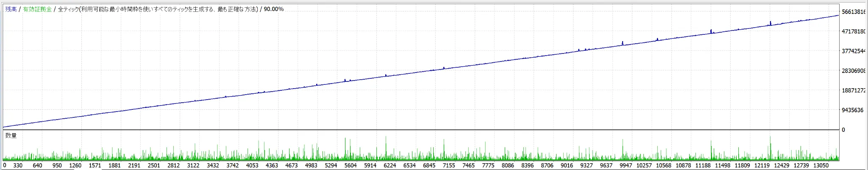Viewport: 868px width, 170px height.
Task: Select trade number 8086 on axis
Action: click(x=507, y=165)
